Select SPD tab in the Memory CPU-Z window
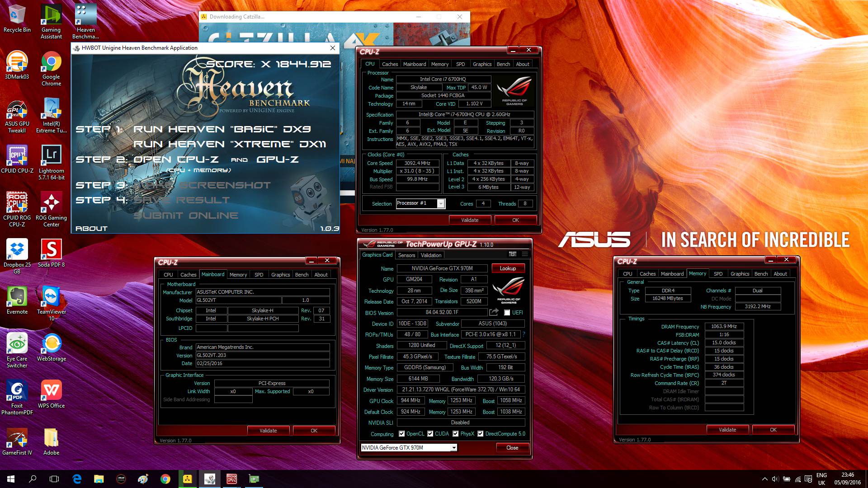 point(718,274)
